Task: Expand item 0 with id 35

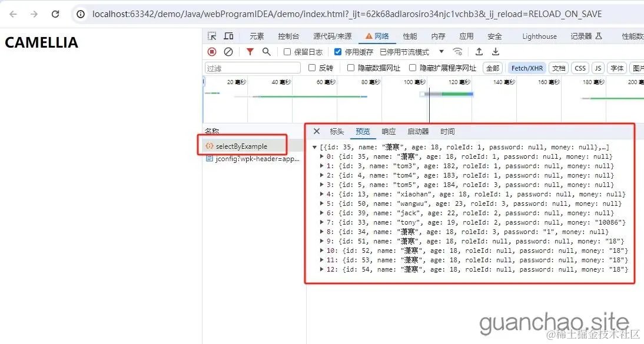Action: coord(321,156)
